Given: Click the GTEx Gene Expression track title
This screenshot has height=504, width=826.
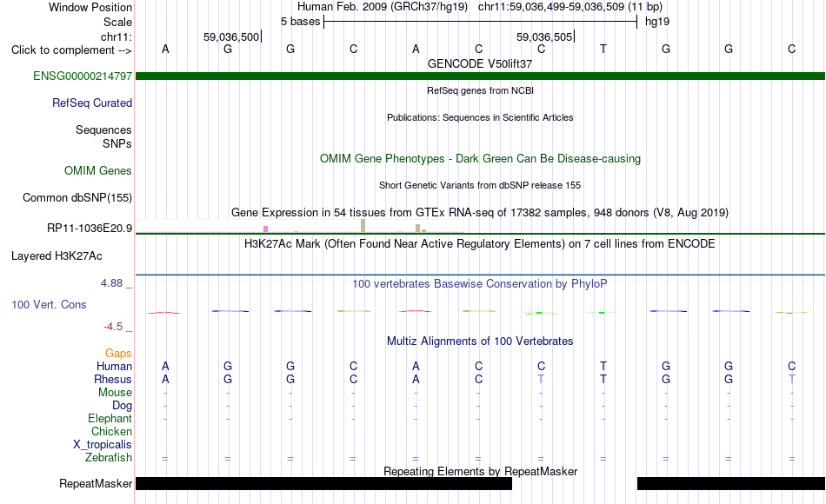Looking at the screenshot, I should tap(480, 212).
